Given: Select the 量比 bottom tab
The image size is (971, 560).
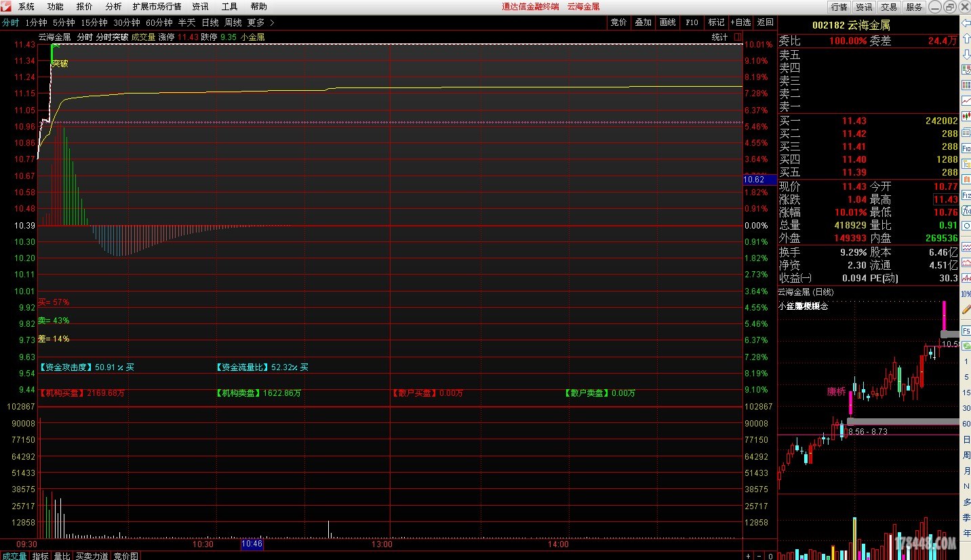Looking at the screenshot, I should click(62, 556).
